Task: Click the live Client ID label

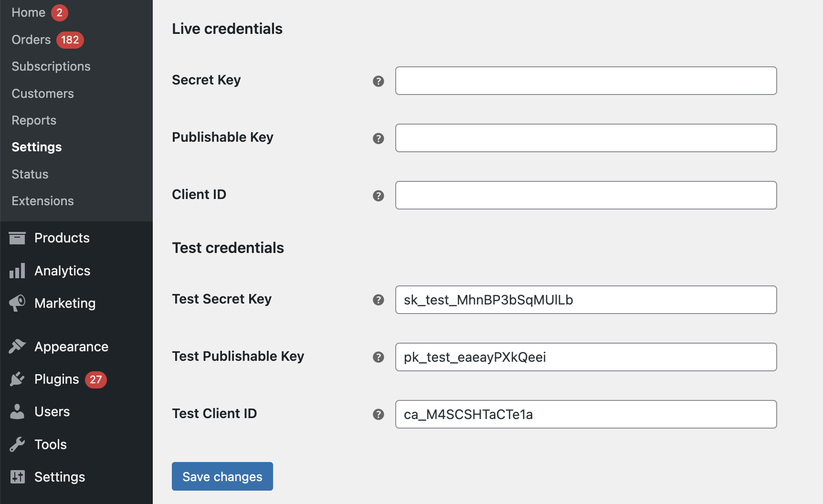Action: (199, 194)
